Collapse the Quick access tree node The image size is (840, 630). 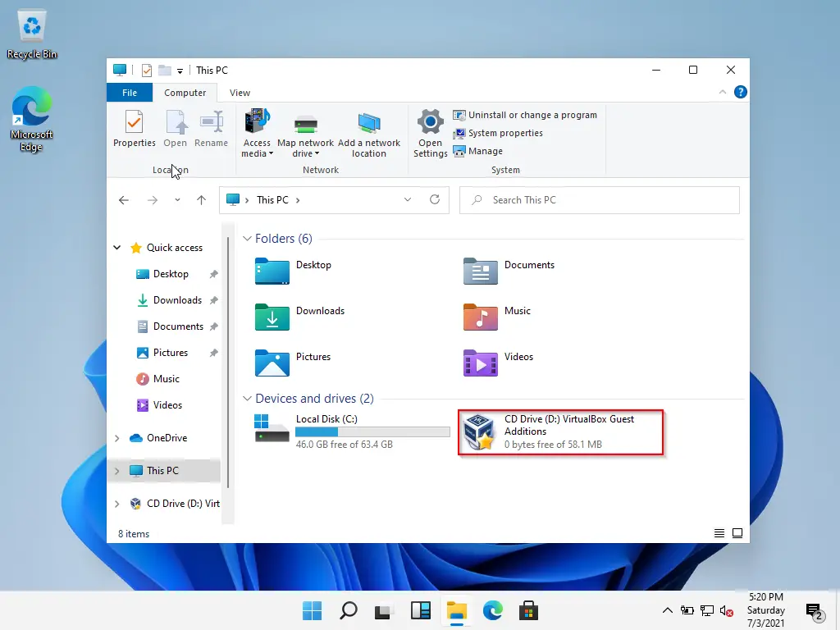click(116, 248)
